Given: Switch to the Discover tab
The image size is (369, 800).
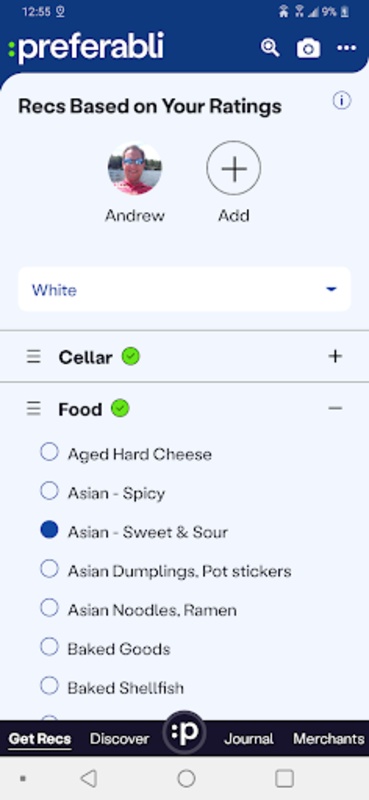Looking at the screenshot, I should pyautogui.click(x=119, y=739).
